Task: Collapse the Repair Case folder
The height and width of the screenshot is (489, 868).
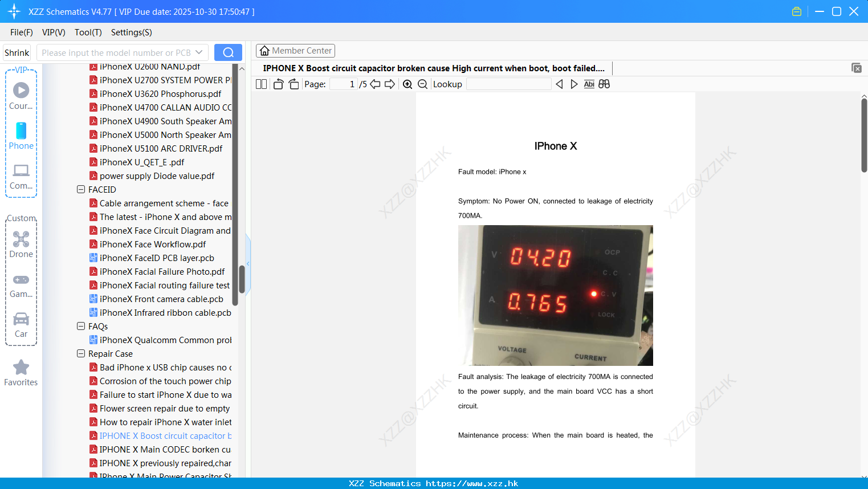Action: [x=81, y=353]
